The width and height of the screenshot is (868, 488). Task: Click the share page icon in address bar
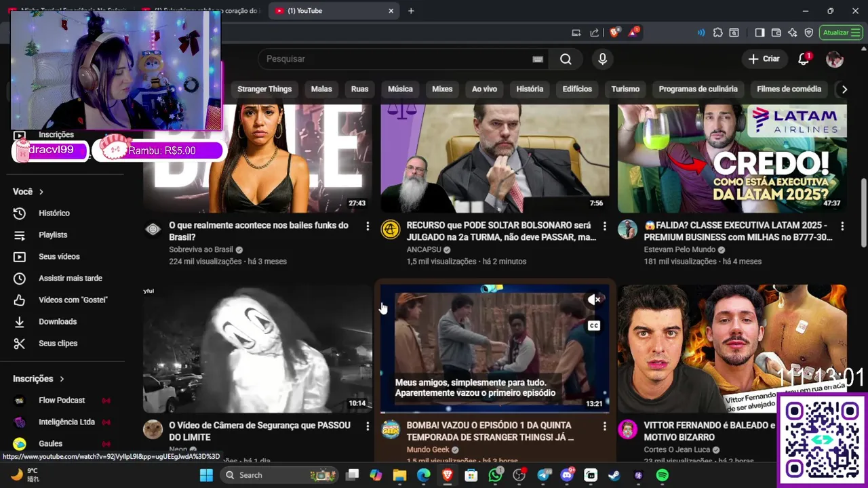[595, 33]
